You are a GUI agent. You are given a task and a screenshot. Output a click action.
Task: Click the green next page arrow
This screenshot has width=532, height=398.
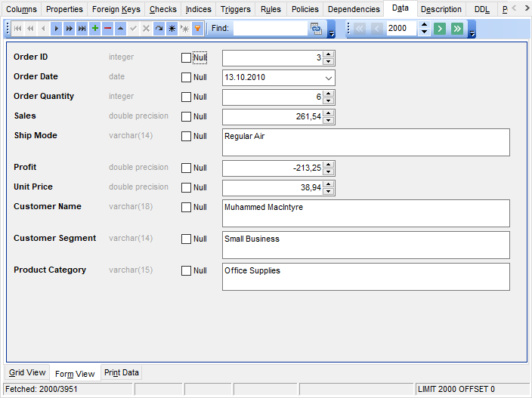(440, 29)
